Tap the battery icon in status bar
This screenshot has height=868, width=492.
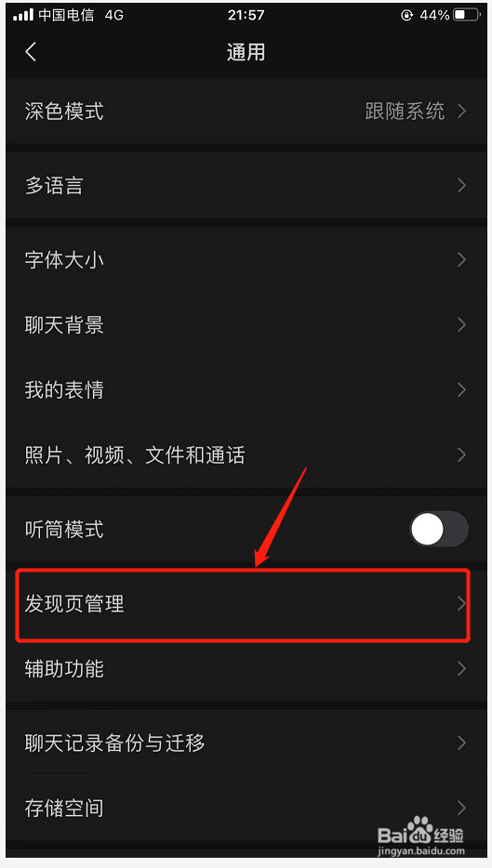[467, 16]
